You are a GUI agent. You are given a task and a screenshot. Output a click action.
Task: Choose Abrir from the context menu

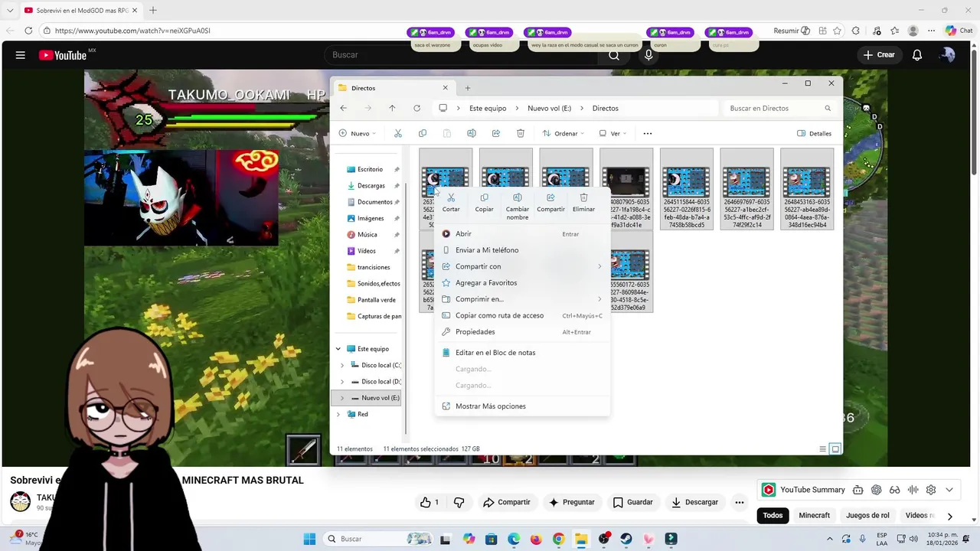[522, 233]
